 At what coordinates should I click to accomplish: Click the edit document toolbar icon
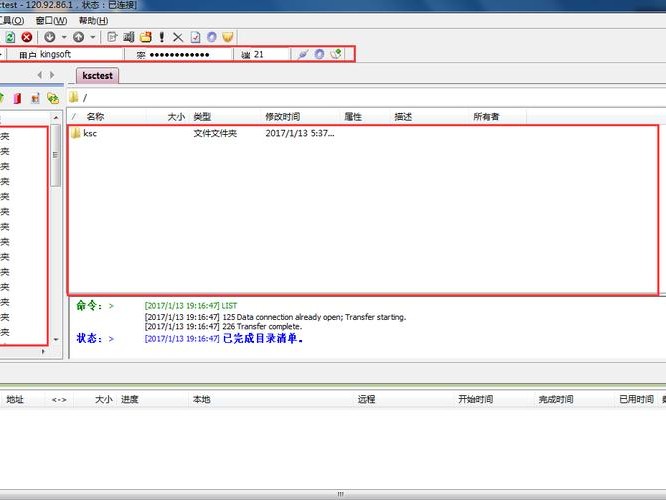[112, 37]
